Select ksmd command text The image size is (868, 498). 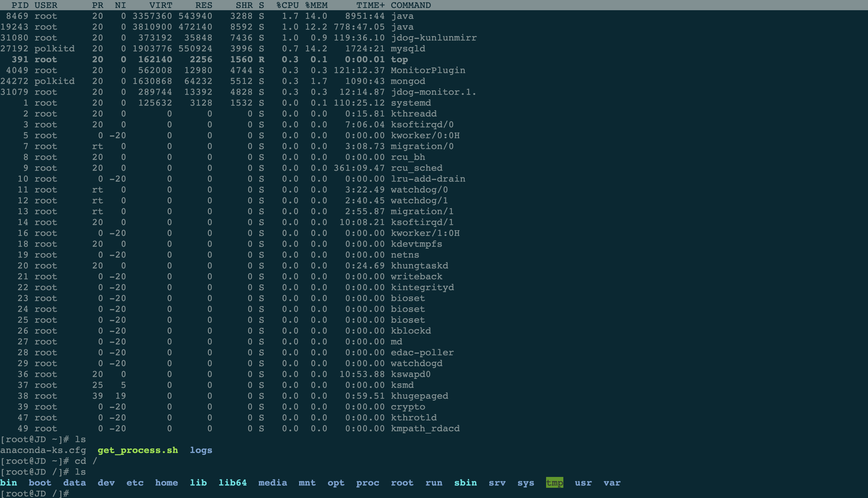pos(402,385)
